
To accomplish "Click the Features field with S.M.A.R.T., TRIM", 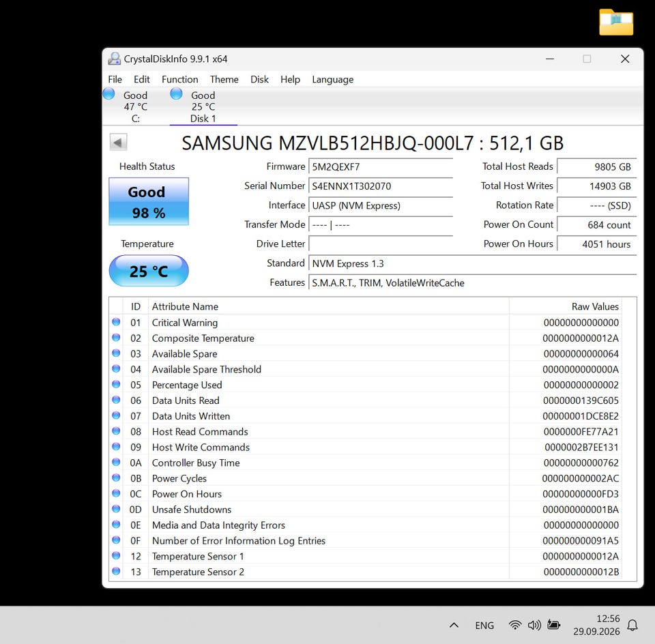I will click(x=472, y=282).
